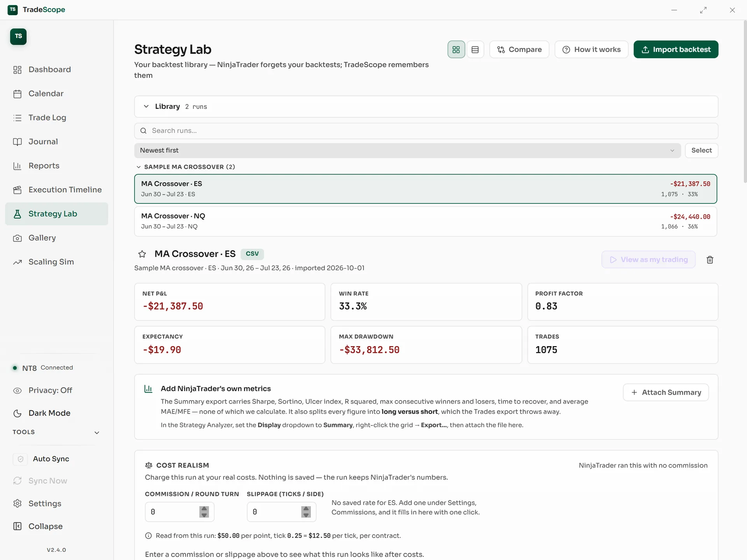Image resolution: width=747 pixels, height=560 pixels.
Task: Click the Compare button
Action: [x=519, y=49]
